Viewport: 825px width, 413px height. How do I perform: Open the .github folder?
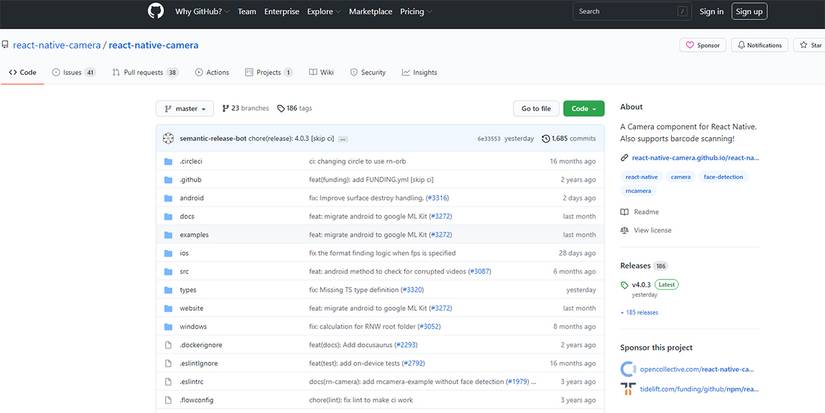[190, 180]
